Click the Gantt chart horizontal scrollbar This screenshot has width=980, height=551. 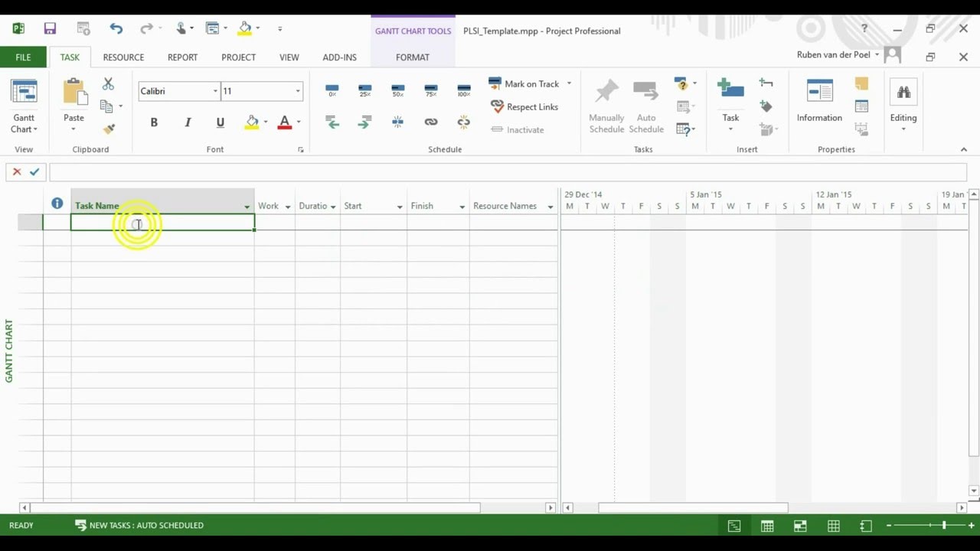point(693,507)
